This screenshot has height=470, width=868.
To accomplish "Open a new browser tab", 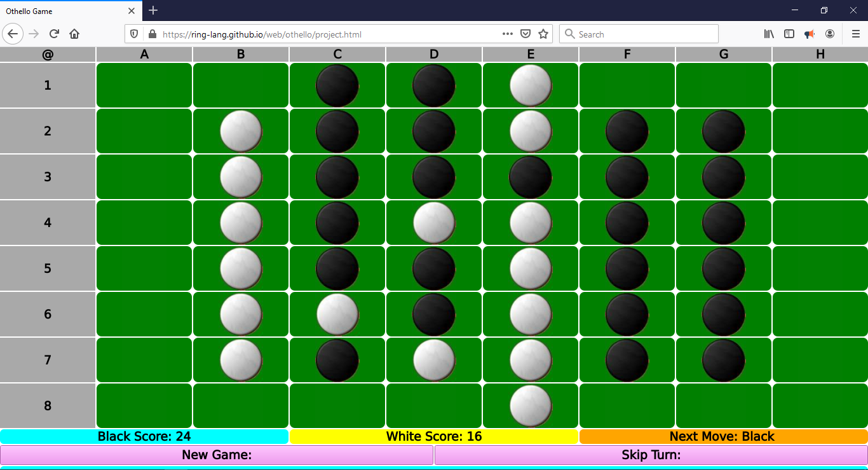I will (x=153, y=11).
